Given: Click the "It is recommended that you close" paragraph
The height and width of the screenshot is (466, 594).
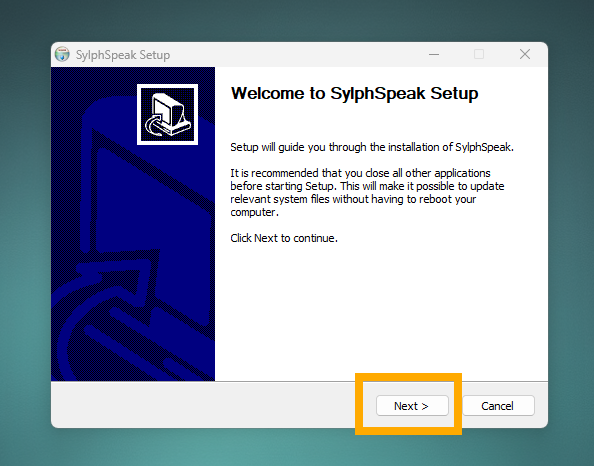Looking at the screenshot, I should (x=367, y=192).
